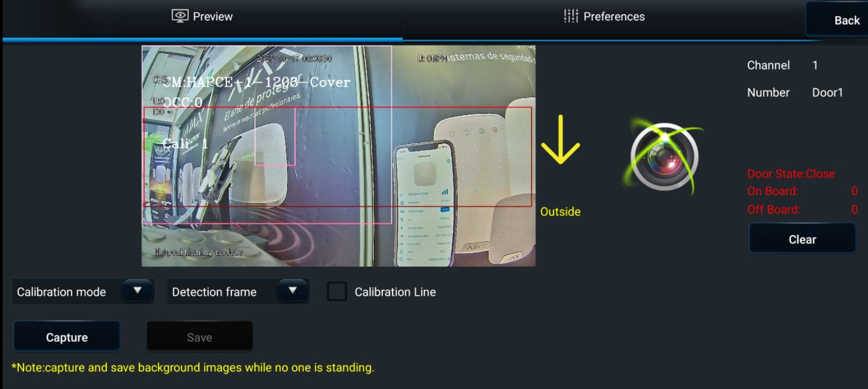Click the Save button

click(x=200, y=337)
